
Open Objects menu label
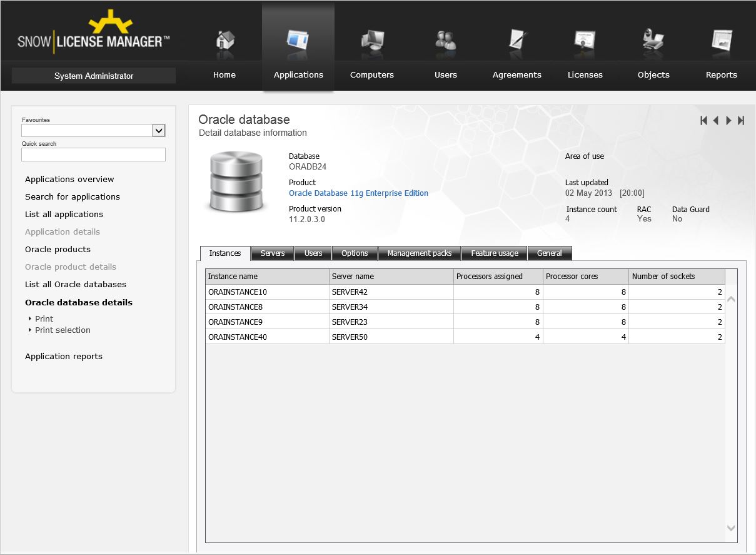coord(653,75)
